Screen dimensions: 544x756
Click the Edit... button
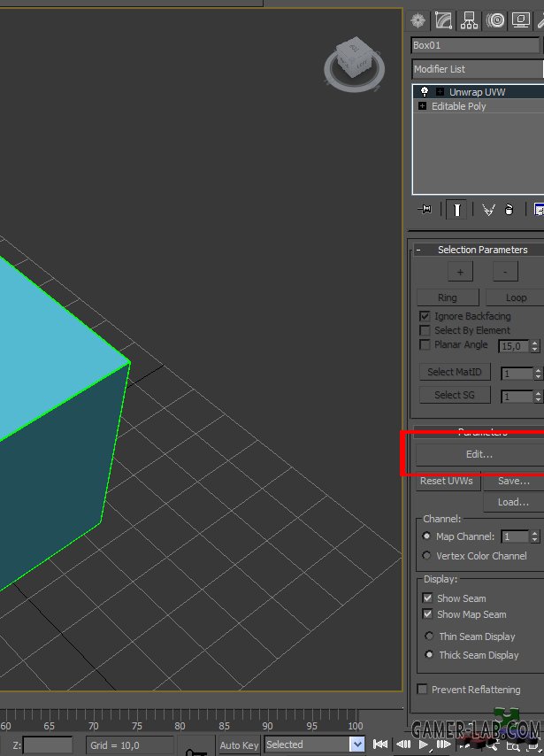tap(479, 454)
